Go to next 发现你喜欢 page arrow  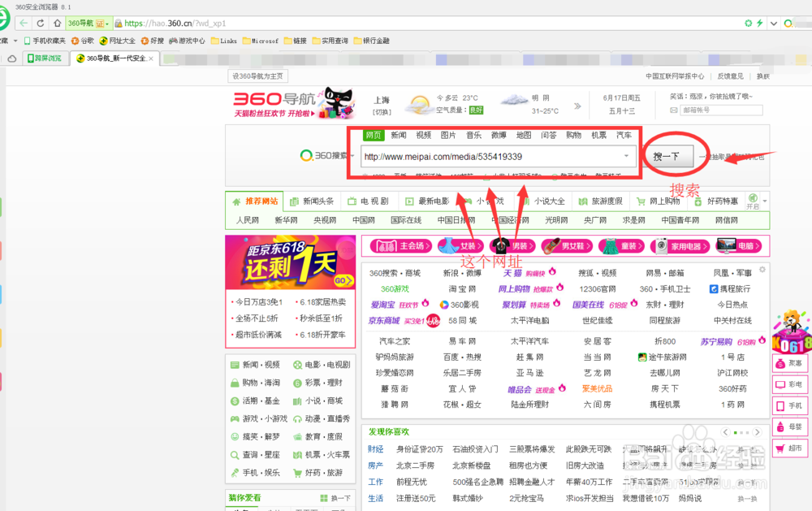pos(757,432)
